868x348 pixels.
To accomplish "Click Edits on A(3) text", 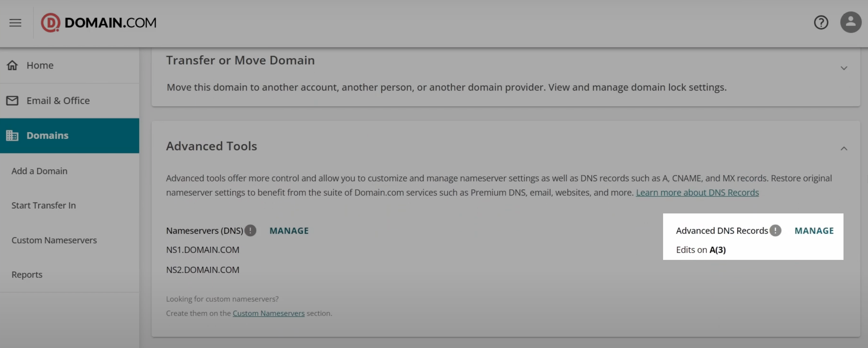I will (701, 250).
